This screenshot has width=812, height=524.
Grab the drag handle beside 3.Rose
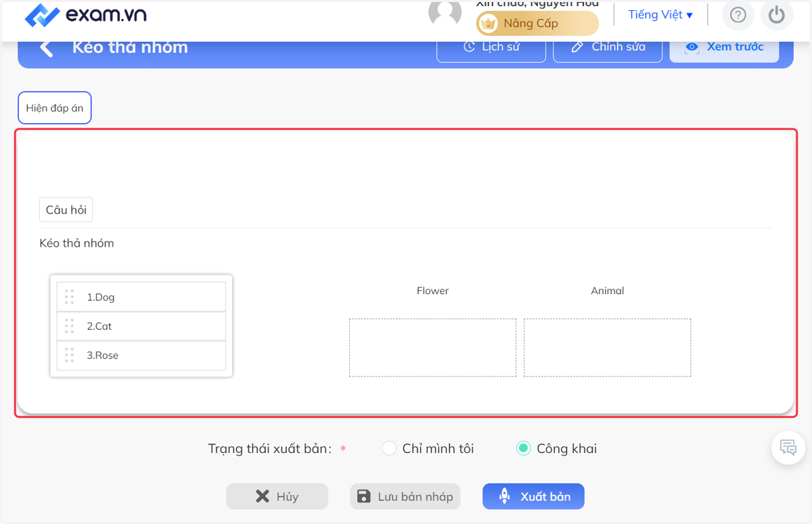click(69, 355)
